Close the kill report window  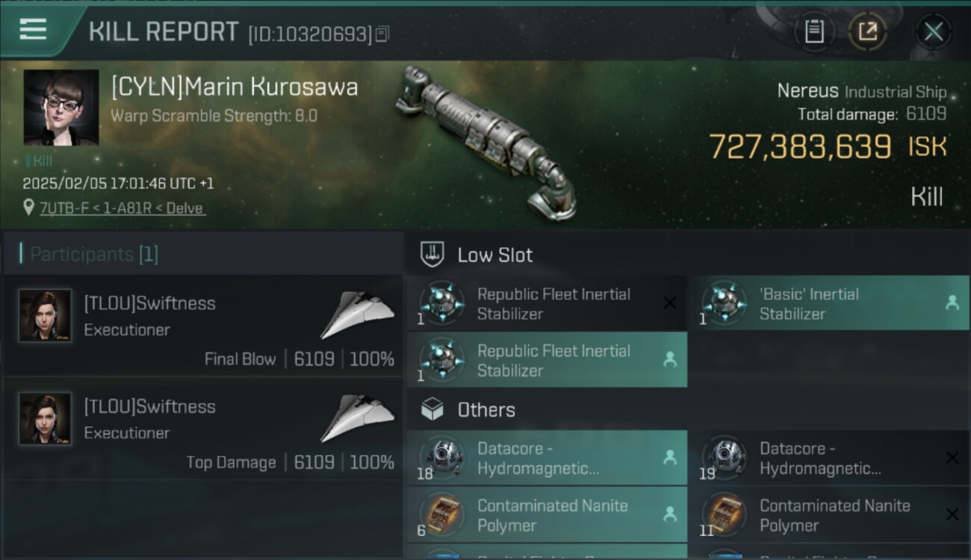(x=933, y=31)
